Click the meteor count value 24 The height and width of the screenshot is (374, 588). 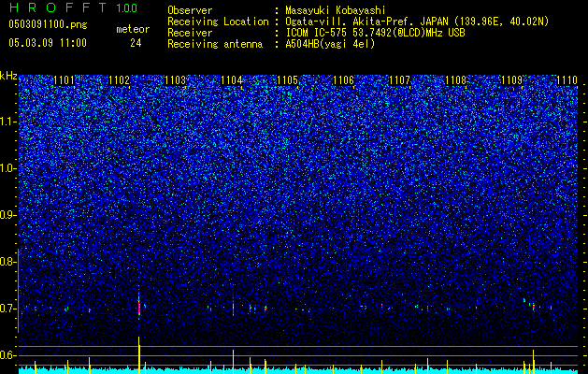click(136, 43)
